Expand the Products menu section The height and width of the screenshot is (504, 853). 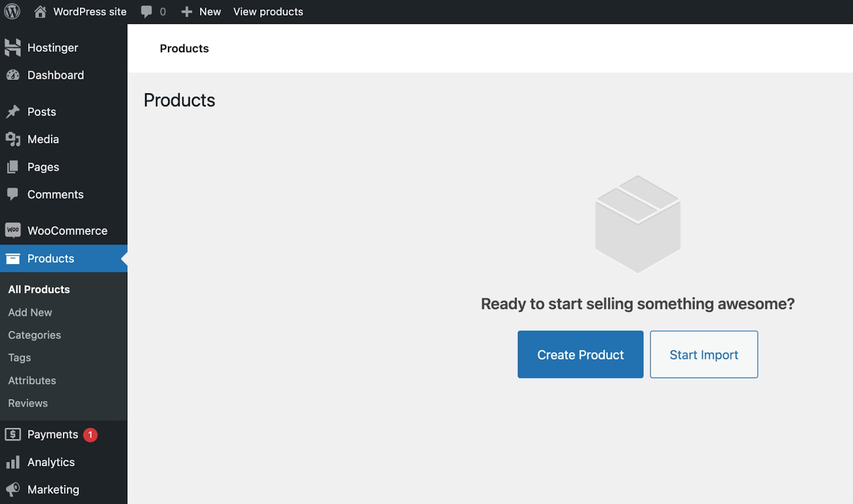51,258
